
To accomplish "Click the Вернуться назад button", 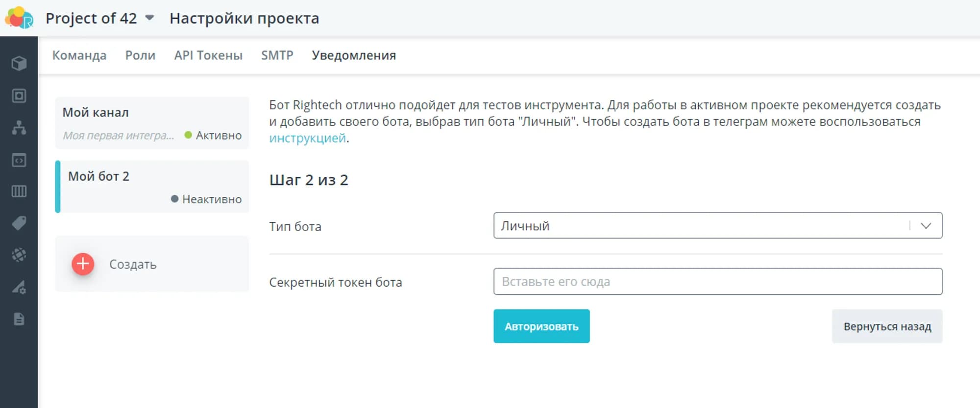I will pyautogui.click(x=887, y=326).
